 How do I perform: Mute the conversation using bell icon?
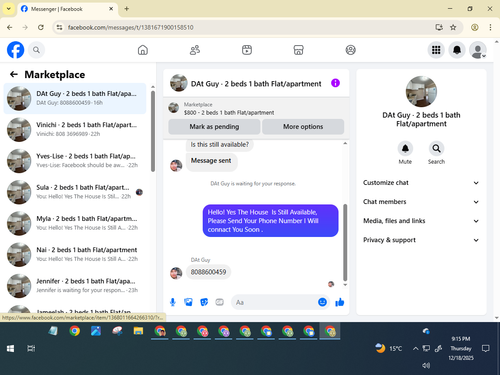click(405, 149)
